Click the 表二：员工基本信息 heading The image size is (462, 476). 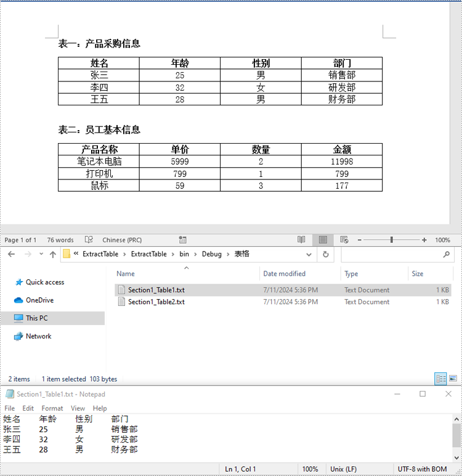(99, 129)
